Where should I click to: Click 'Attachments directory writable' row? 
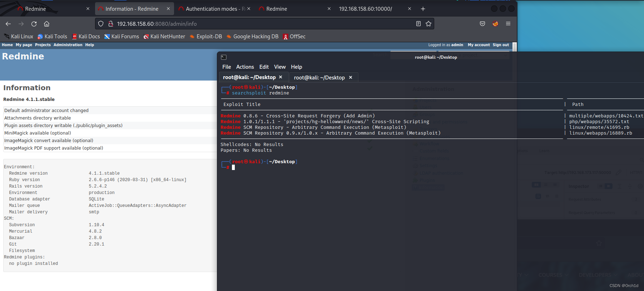coord(110,118)
